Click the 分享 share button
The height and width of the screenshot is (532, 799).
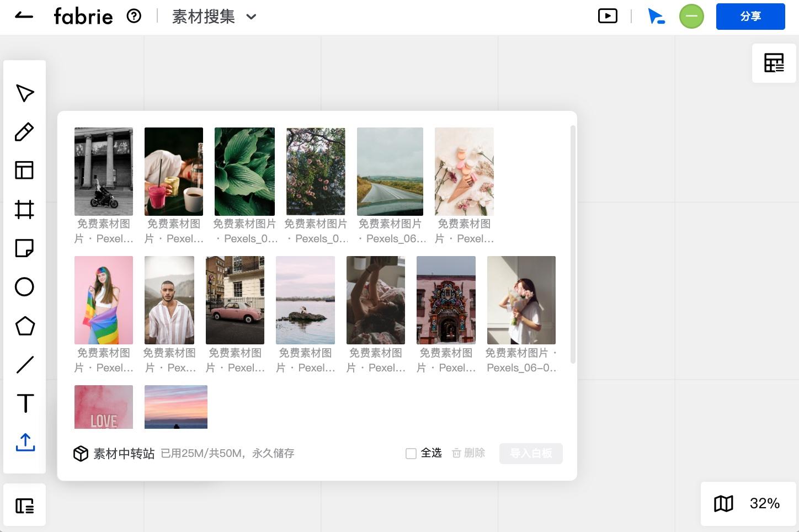[x=750, y=17]
